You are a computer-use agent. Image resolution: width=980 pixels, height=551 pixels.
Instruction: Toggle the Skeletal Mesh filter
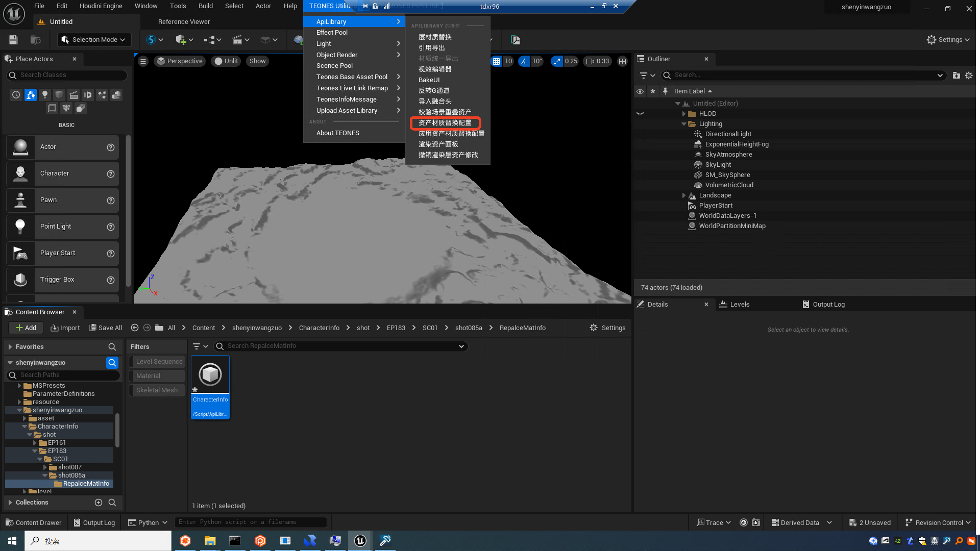pos(157,390)
